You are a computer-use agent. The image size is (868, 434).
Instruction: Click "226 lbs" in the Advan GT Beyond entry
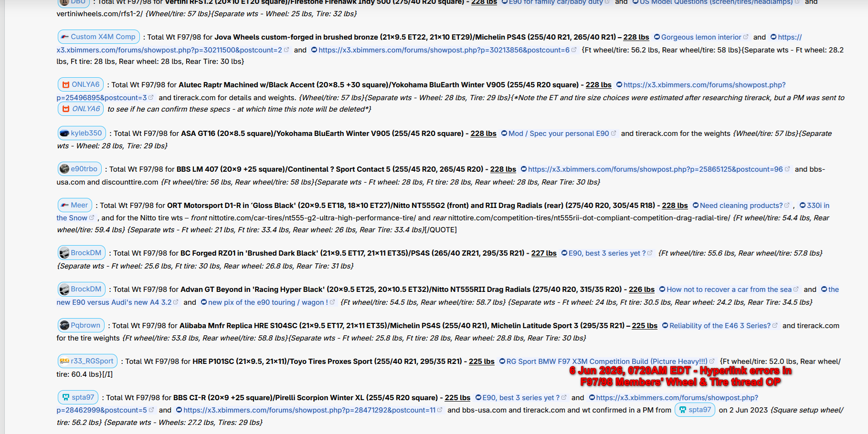point(642,289)
